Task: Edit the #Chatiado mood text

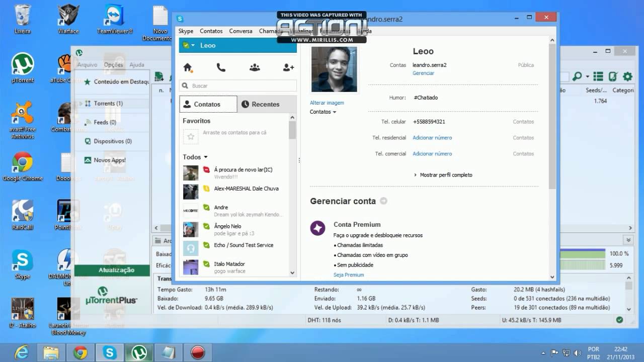Action: point(426,98)
